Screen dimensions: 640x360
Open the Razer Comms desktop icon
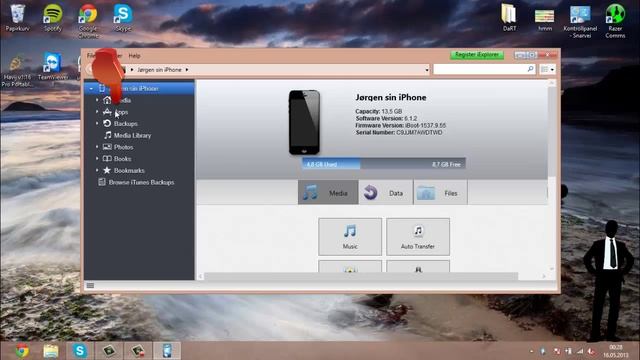pyautogui.click(x=615, y=21)
